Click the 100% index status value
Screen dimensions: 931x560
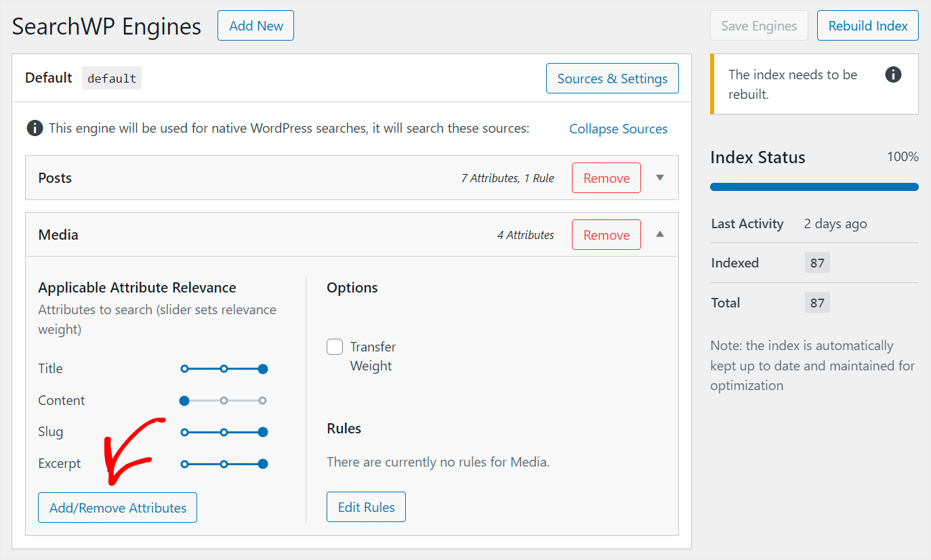point(903,157)
